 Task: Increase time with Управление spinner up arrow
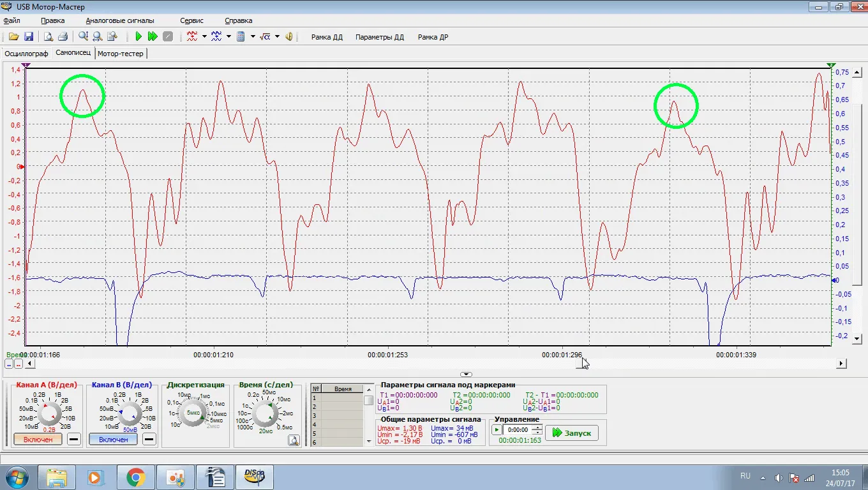point(537,427)
